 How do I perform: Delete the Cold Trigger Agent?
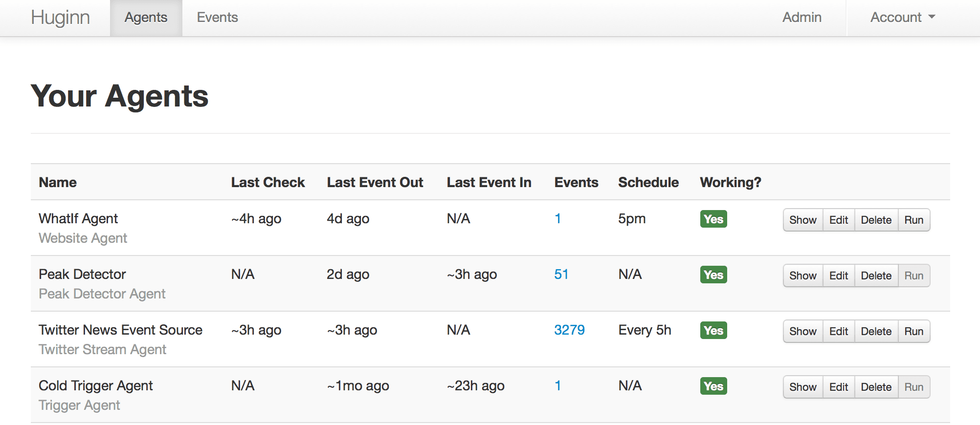coord(876,387)
